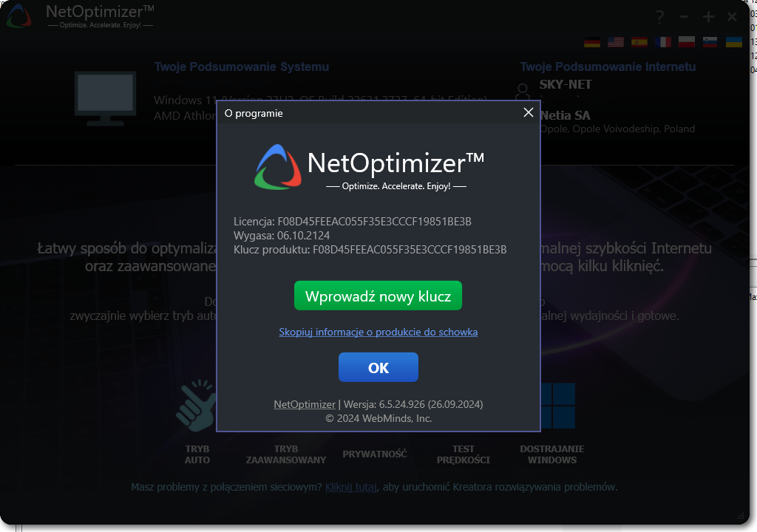Select the US flag language icon
The height and width of the screenshot is (532, 757).
(616, 42)
